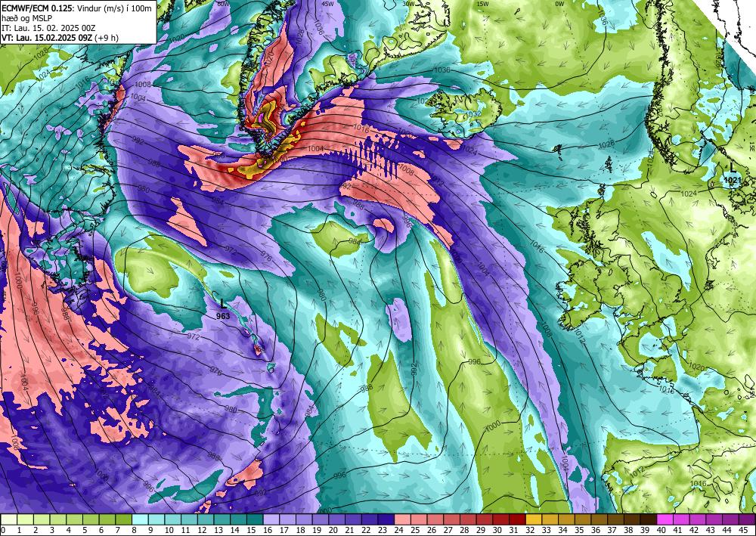The width and height of the screenshot is (756, 536).
Task: Click the light green swatch above 3
Action: pos(58,519)
